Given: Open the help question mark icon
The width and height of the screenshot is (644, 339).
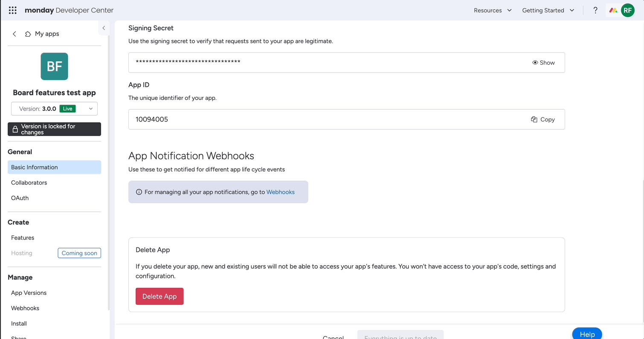Looking at the screenshot, I should [595, 10].
